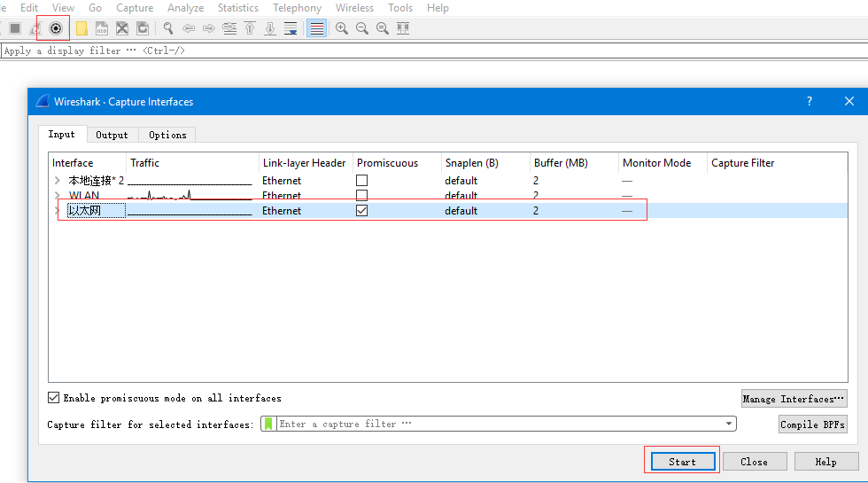Uncheck promiscuous checkbox for 以太网 row
The image size is (868, 483).
tap(361, 211)
